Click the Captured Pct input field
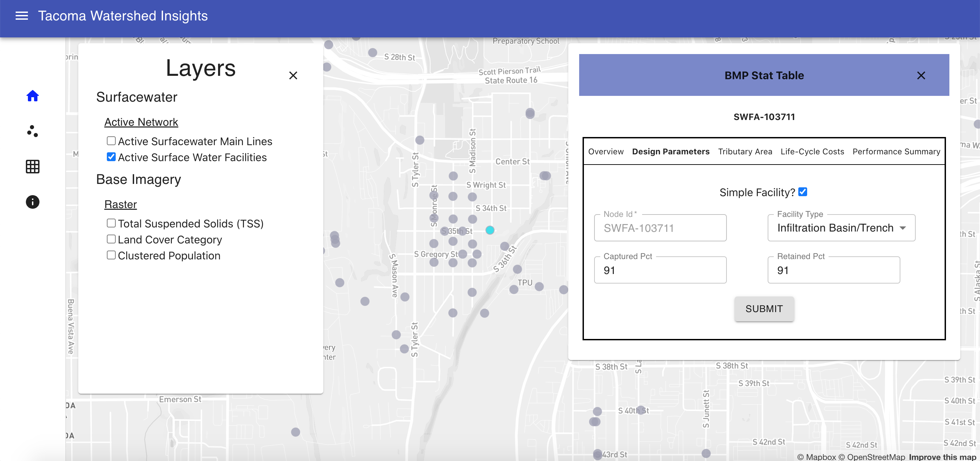The image size is (980, 461). point(660,270)
